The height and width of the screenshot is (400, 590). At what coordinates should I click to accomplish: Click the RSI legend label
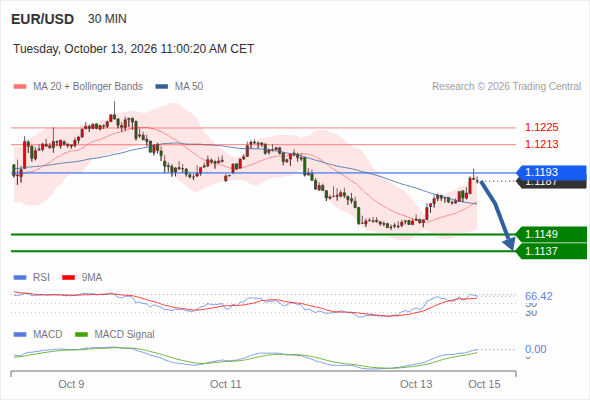tap(41, 278)
